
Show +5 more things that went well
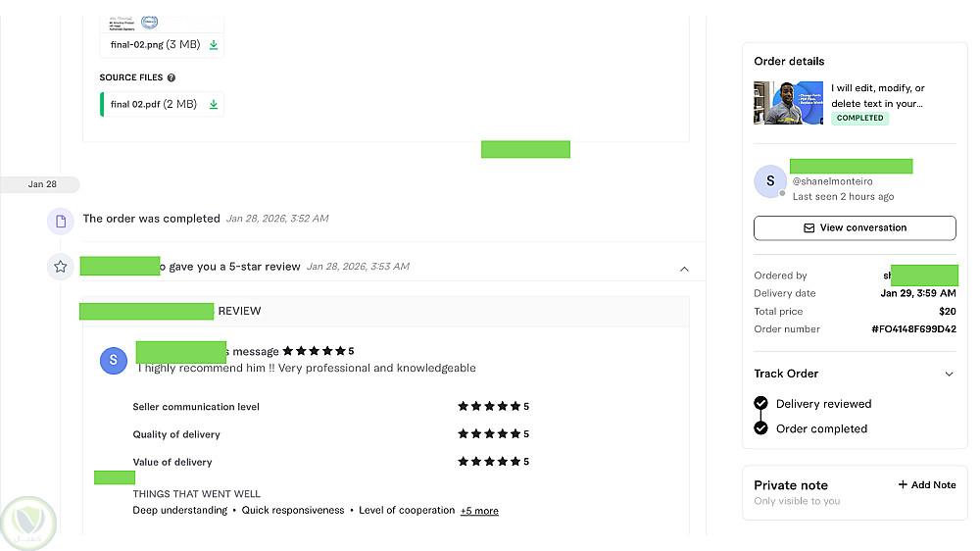pos(479,511)
